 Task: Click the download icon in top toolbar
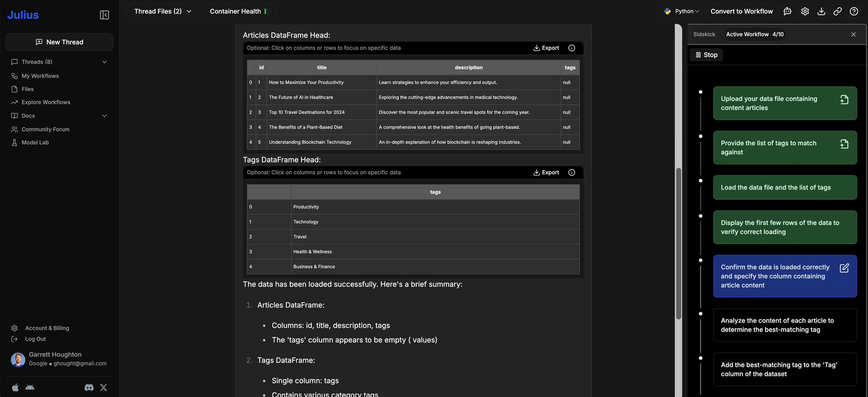click(x=821, y=12)
